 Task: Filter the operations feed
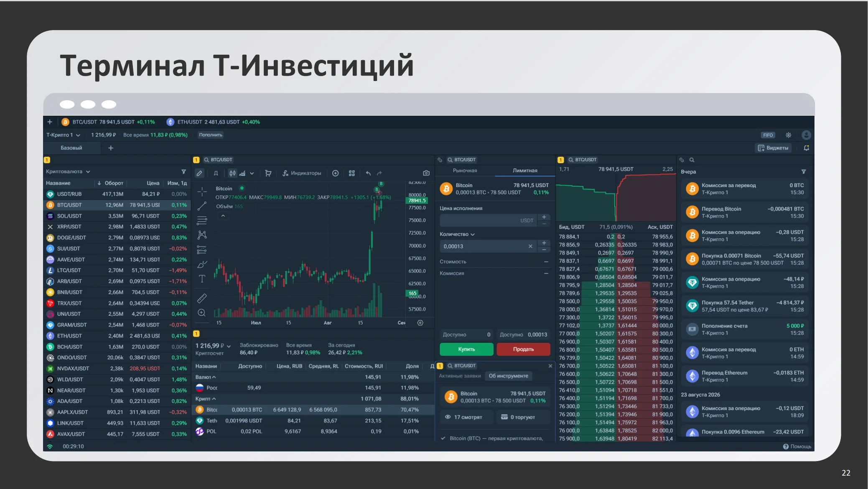pos(803,172)
